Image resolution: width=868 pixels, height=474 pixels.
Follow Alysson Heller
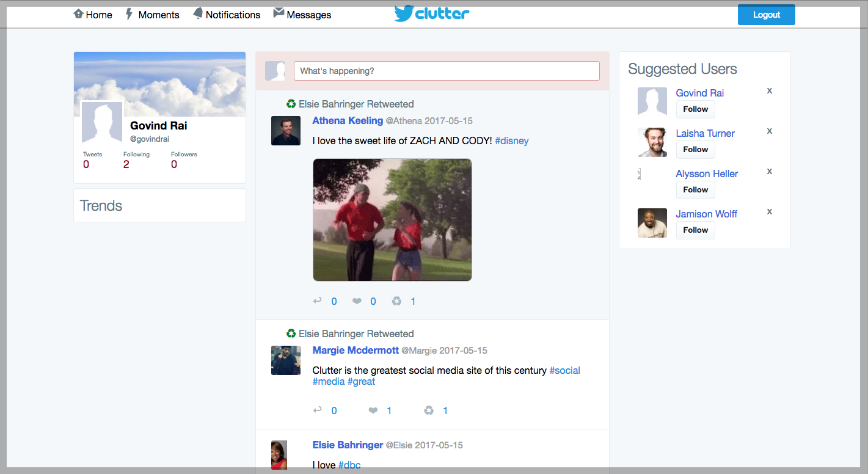pos(696,190)
